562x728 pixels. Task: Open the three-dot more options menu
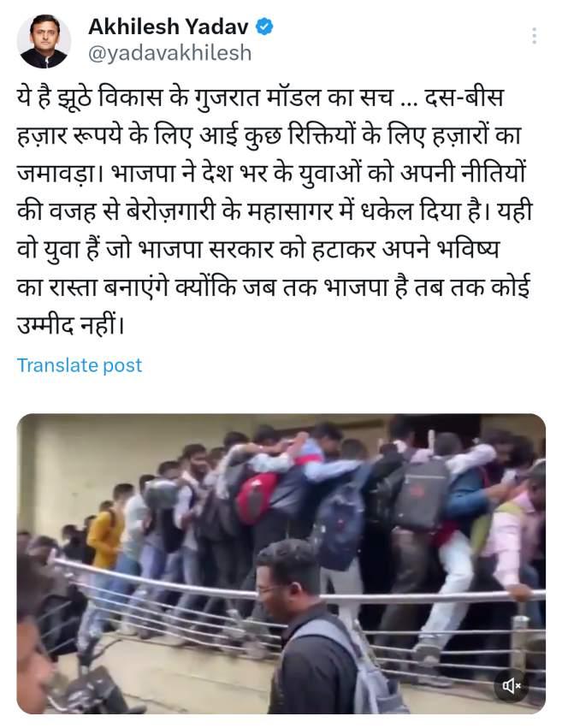534,36
